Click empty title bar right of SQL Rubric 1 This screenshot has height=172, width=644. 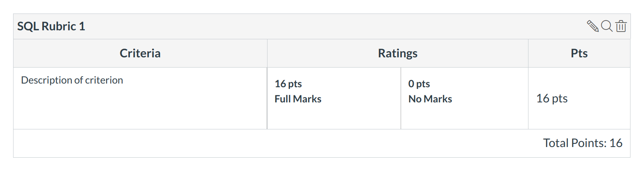[328, 26]
